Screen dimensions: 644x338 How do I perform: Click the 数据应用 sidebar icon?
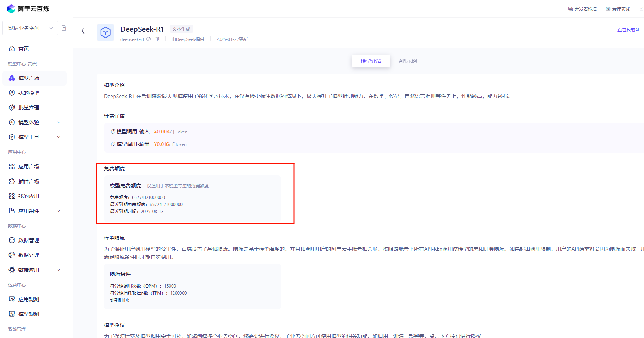(12, 270)
